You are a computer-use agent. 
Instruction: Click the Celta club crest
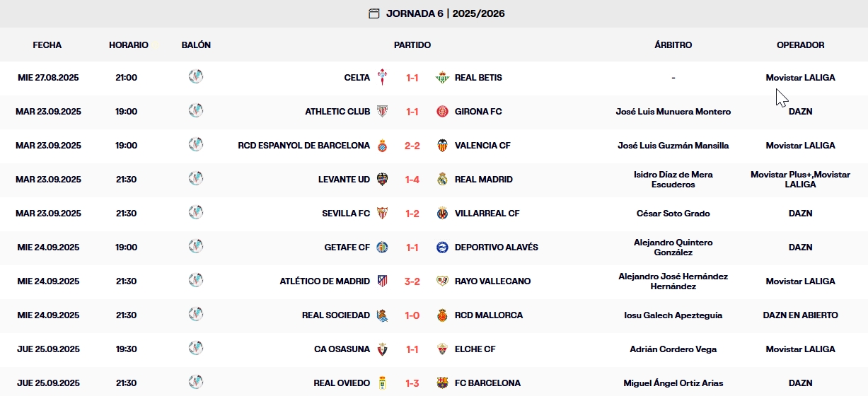tap(383, 78)
